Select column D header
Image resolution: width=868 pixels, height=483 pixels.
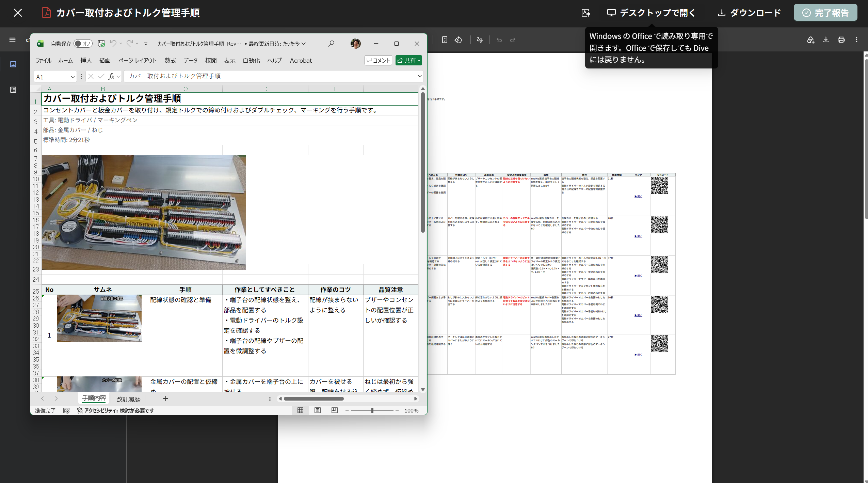coord(265,89)
